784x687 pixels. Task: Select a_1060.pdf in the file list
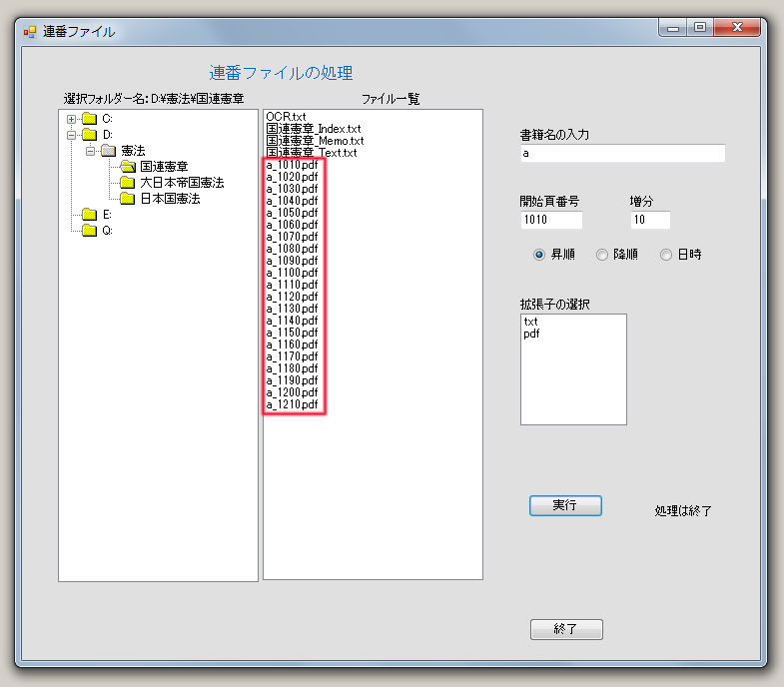292,225
